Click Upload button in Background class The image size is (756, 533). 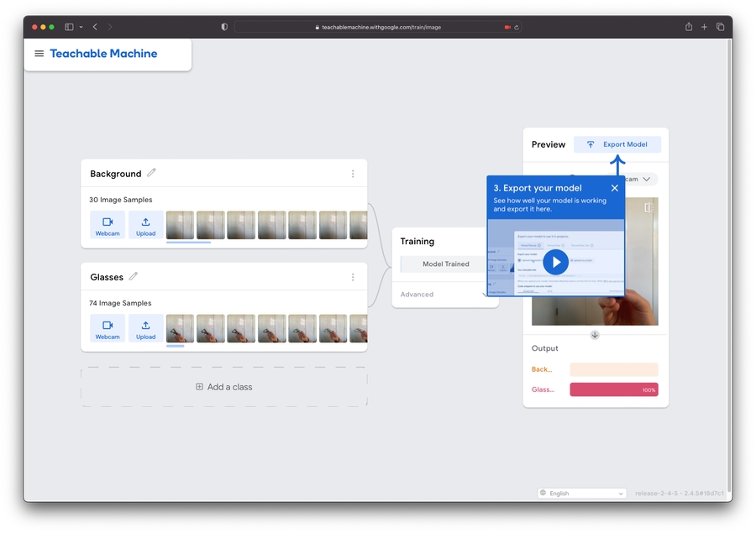click(x=146, y=225)
